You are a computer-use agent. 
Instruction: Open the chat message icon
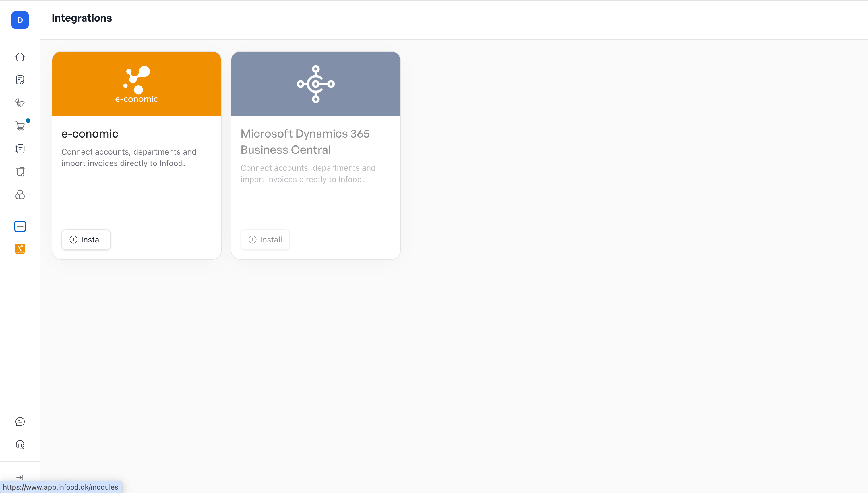(x=20, y=421)
